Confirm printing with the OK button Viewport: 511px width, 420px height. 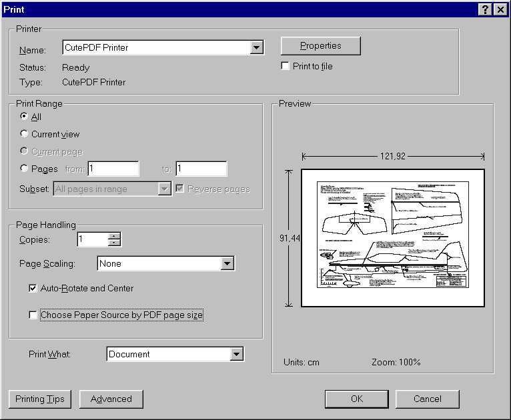coord(356,399)
